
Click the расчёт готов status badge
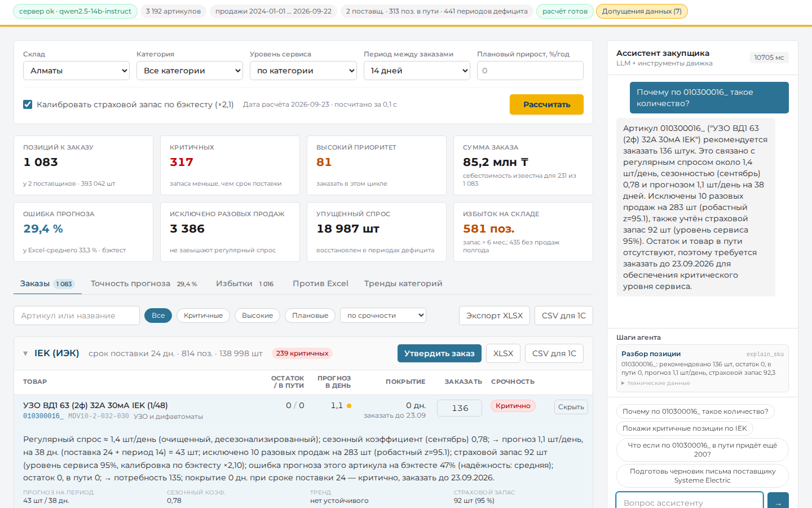coord(565,11)
